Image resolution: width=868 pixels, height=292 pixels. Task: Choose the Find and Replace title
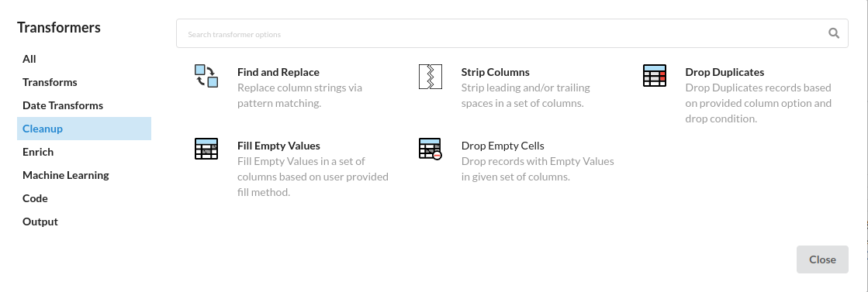coord(278,72)
